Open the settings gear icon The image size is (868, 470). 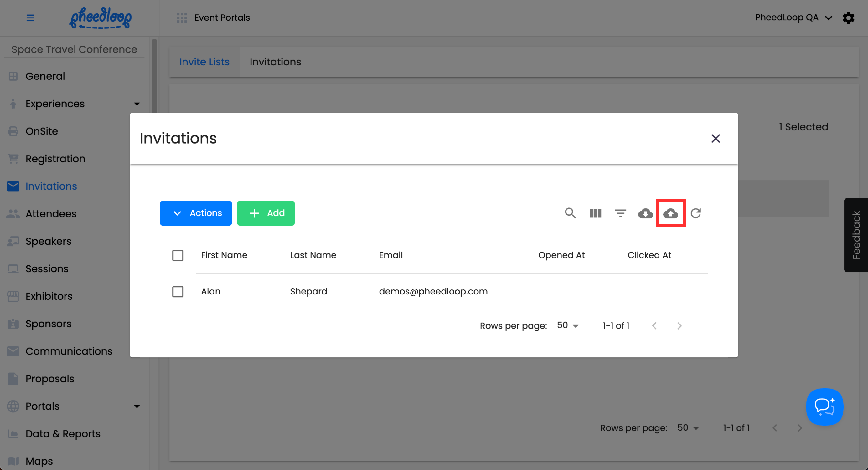point(849,18)
